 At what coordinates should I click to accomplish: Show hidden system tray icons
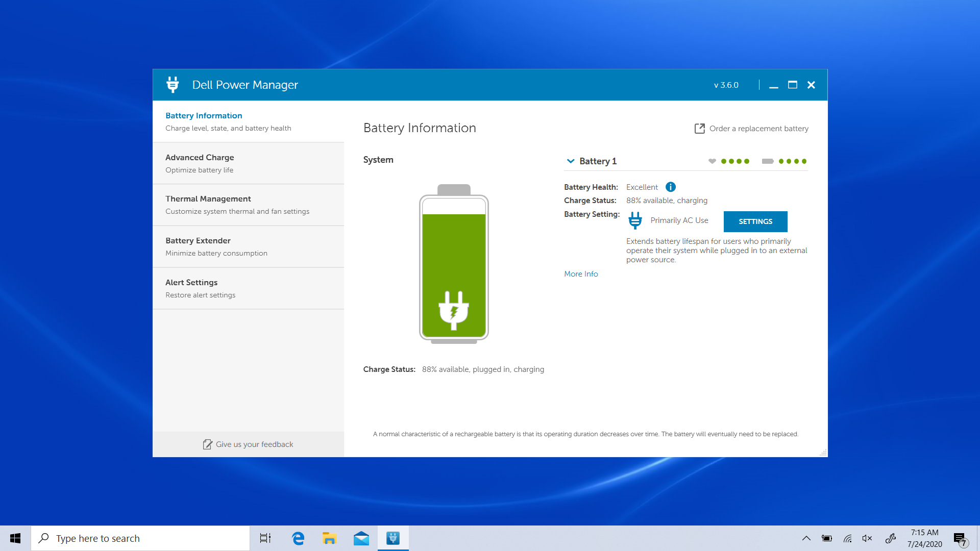click(x=806, y=538)
